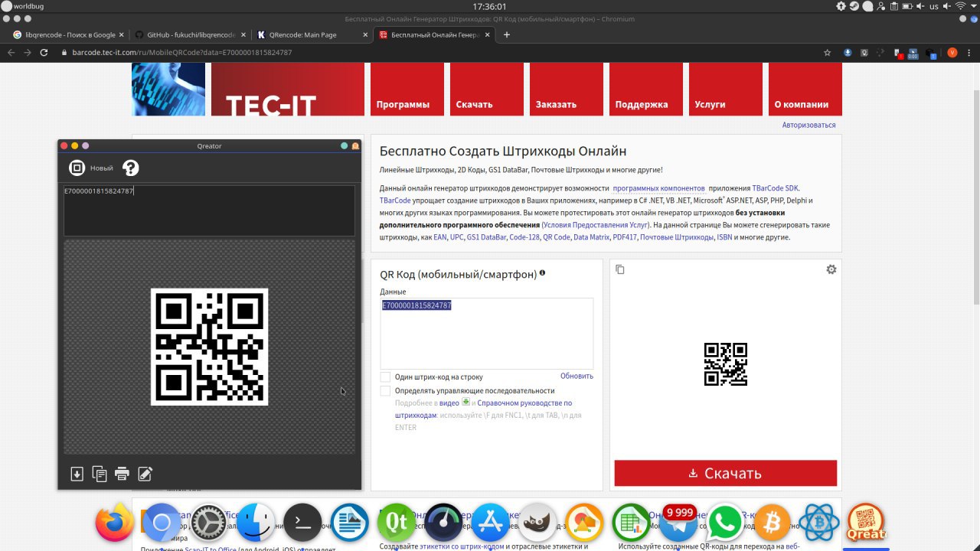
Task: Expand the system tray dropdown arrow
Action: [973, 6]
